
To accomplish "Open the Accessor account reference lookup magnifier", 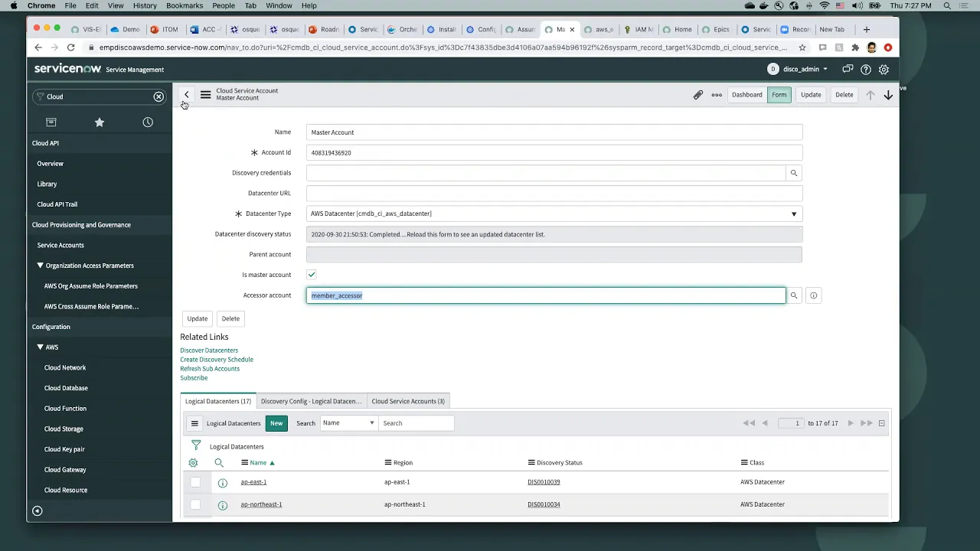I will coord(794,295).
